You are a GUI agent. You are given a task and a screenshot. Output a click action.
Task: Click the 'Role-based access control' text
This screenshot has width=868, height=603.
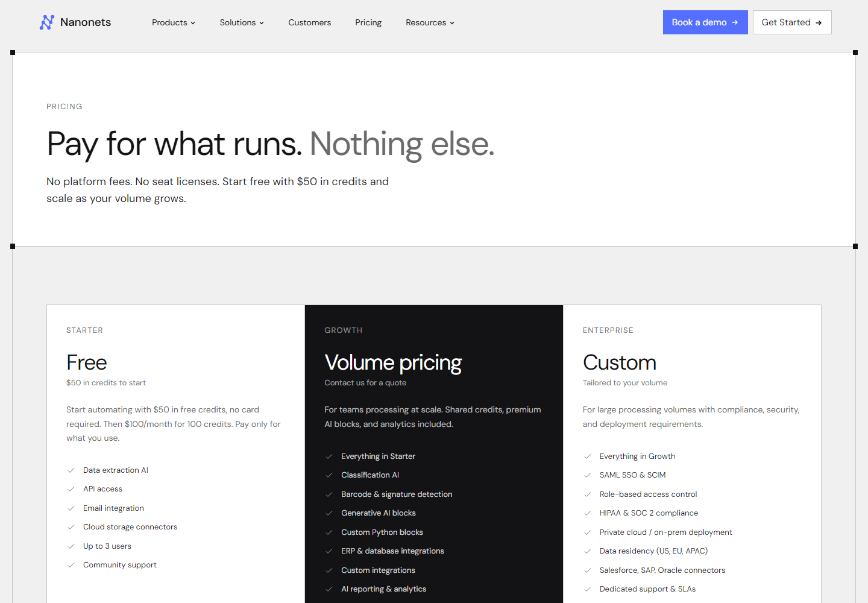[x=648, y=494]
